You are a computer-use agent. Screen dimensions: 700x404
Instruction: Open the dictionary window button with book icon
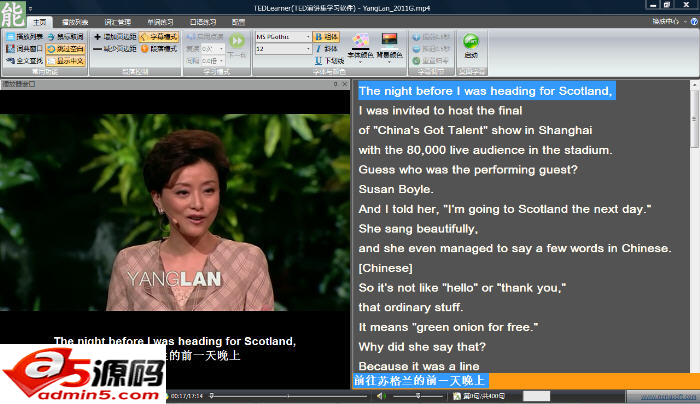[25, 49]
